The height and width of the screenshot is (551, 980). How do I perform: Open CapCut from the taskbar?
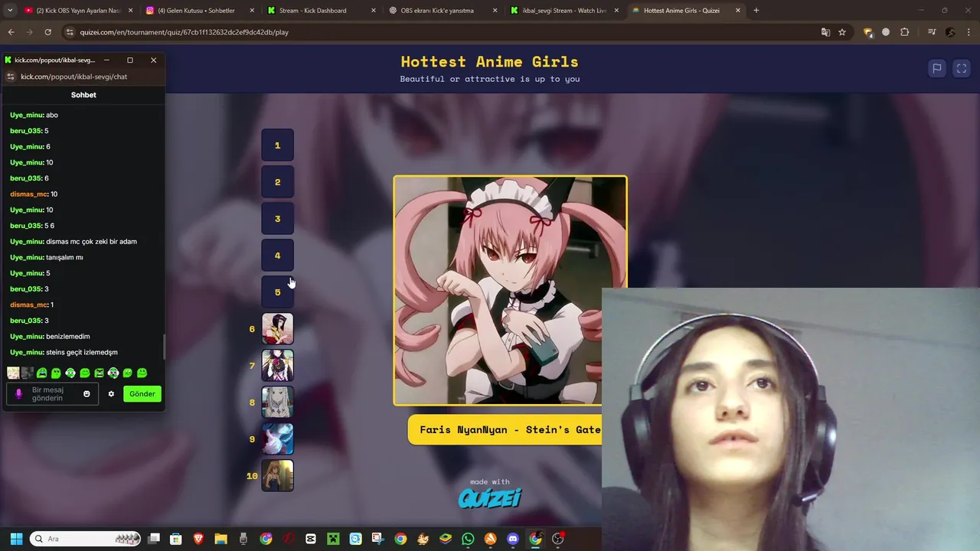point(311,539)
